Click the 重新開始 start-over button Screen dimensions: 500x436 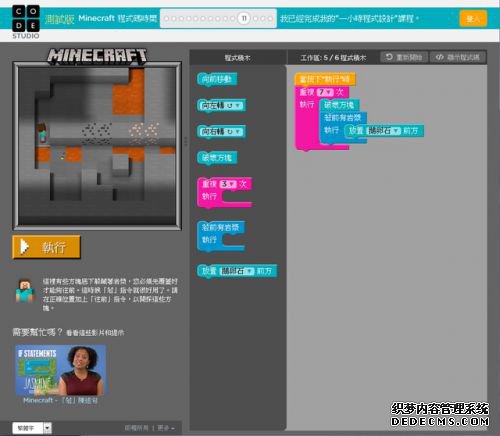[x=404, y=57]
